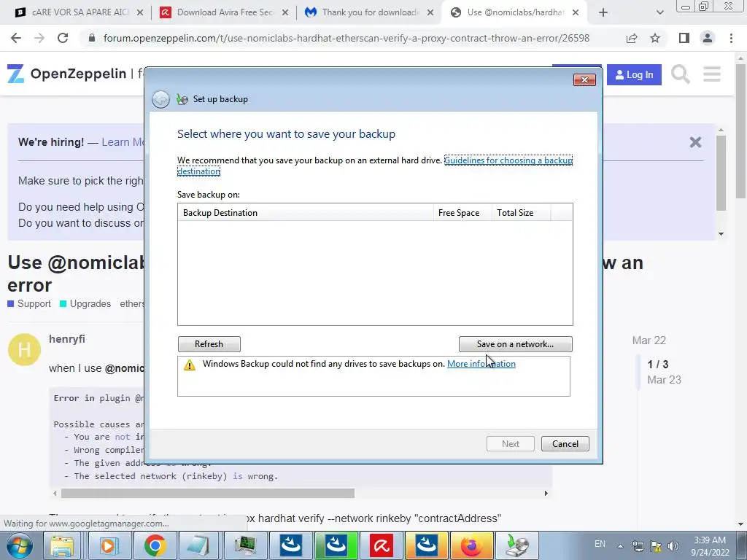Open the Support category tag
747x560 pixels.
pos(29,304)
